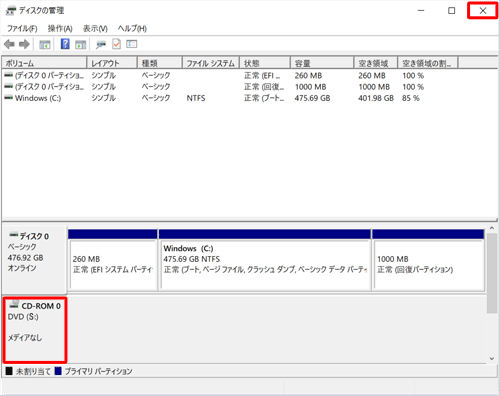The width and height of the screenshot is (500, 396).
Task: Click the NTFS file system cell
Action: [x=196, y=98]
